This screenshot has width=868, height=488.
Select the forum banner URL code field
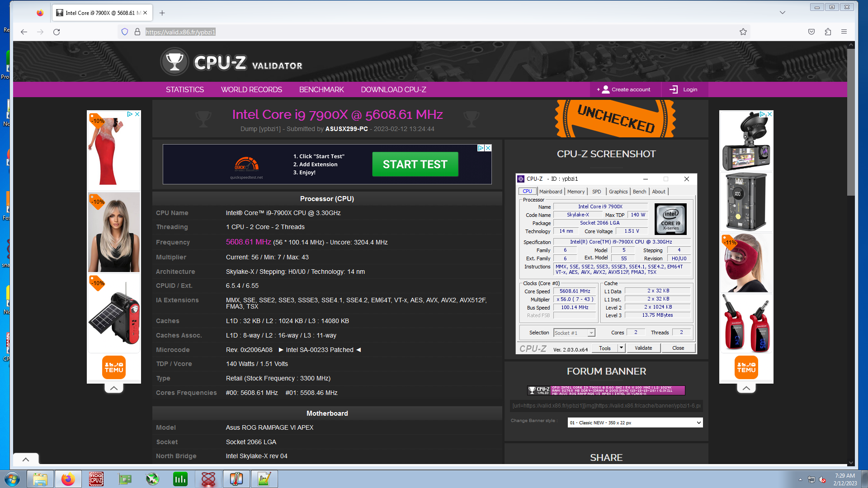tap(606, 405)
